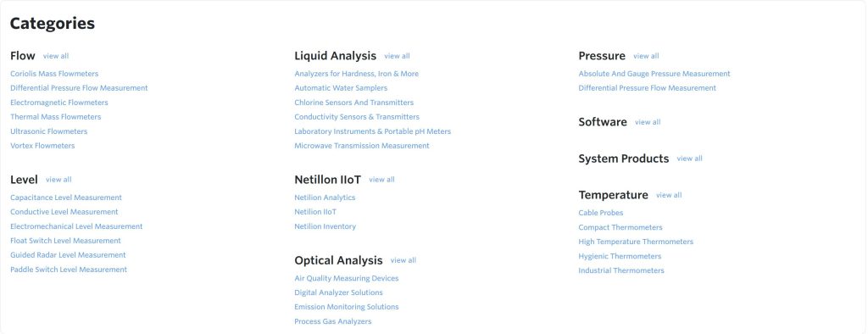Open Guided Radar Level Measurement

[68, 255]
